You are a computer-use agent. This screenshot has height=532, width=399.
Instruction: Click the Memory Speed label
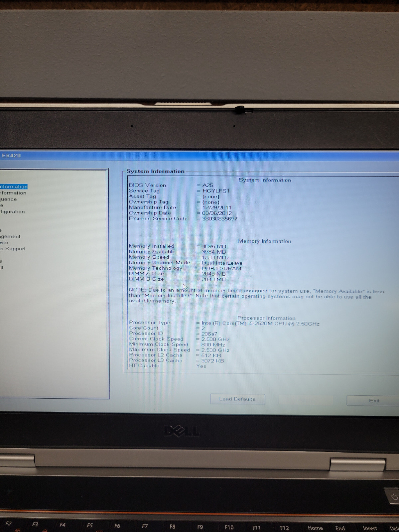[149, 257]
